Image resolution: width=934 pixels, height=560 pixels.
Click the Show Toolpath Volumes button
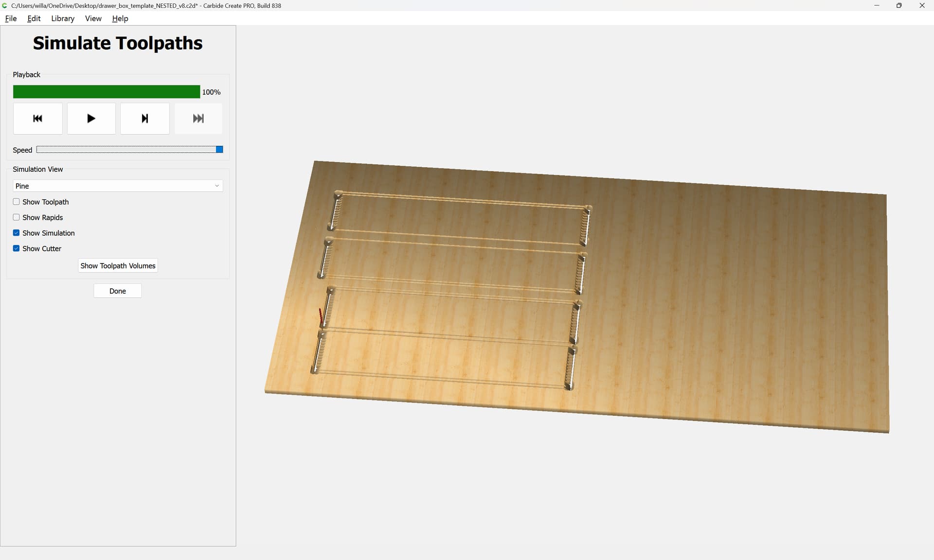[118, 266]
